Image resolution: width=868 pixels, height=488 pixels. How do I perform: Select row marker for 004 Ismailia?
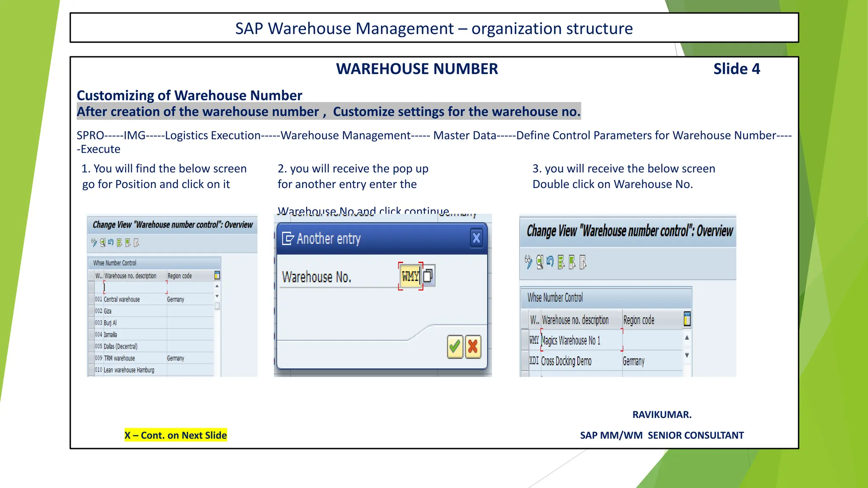click(x=91, y=335)
